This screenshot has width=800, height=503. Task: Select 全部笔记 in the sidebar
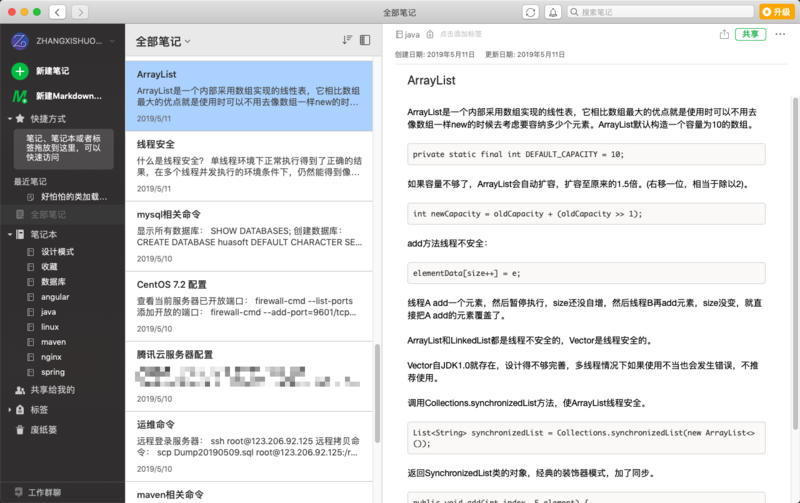[62, 214]
